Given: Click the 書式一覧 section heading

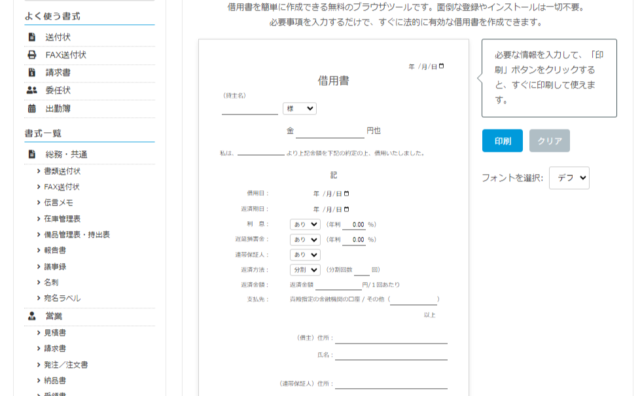Looking at the screenshot, I should click(43, 133).
